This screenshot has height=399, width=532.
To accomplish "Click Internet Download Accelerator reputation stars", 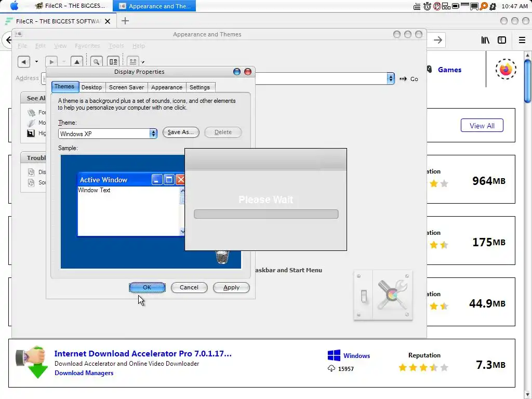I will [x=423, y=367].
